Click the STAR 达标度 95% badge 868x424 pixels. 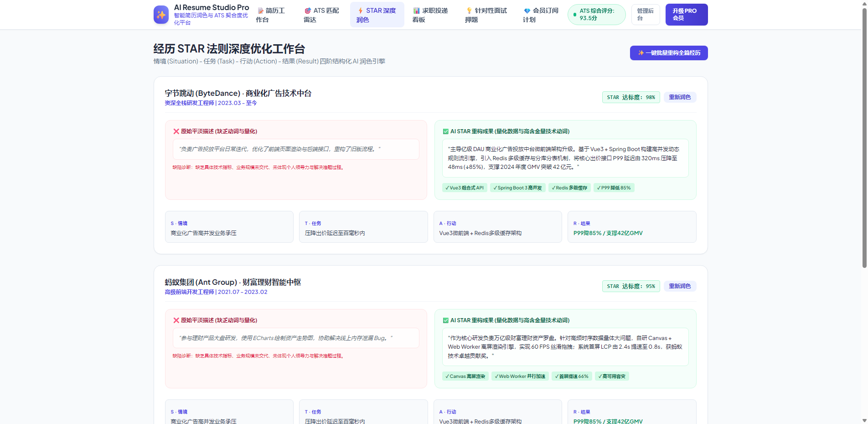point(631,286)
